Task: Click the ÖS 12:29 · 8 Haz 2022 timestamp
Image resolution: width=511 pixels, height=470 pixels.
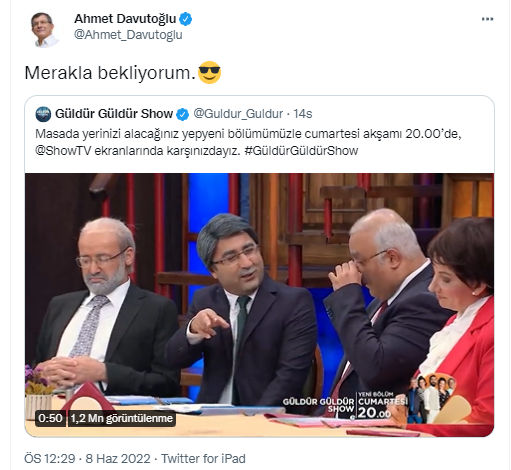Action: tap(87, 459)
